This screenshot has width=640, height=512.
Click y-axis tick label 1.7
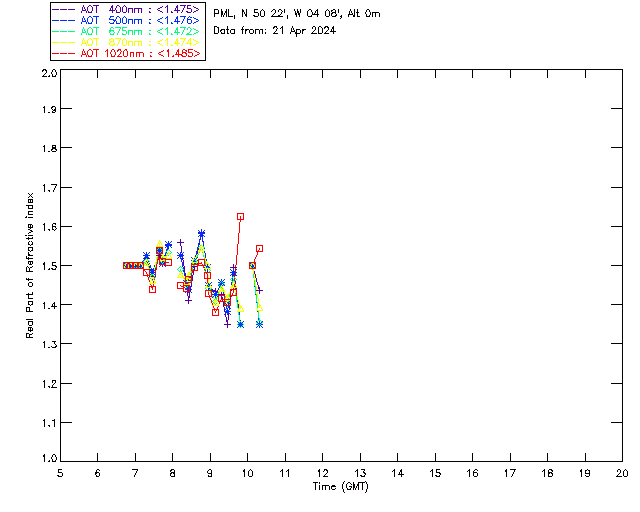tap(49, 188)
